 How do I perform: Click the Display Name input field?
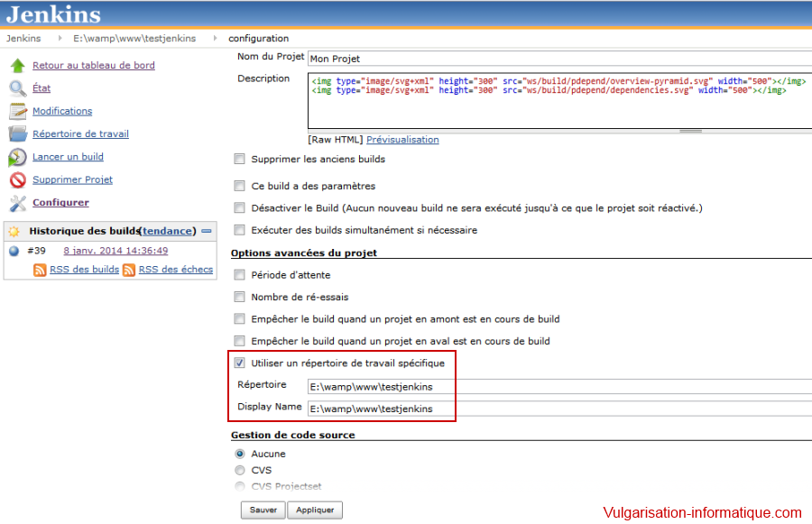pyautogui.click(x=559, y=409)
